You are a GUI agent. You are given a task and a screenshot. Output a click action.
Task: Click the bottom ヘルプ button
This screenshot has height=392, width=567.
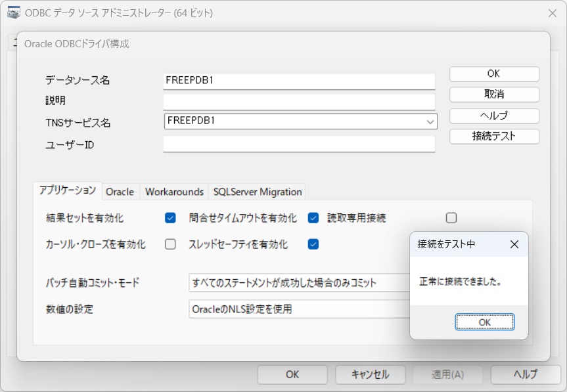click(x=525, y=375)
